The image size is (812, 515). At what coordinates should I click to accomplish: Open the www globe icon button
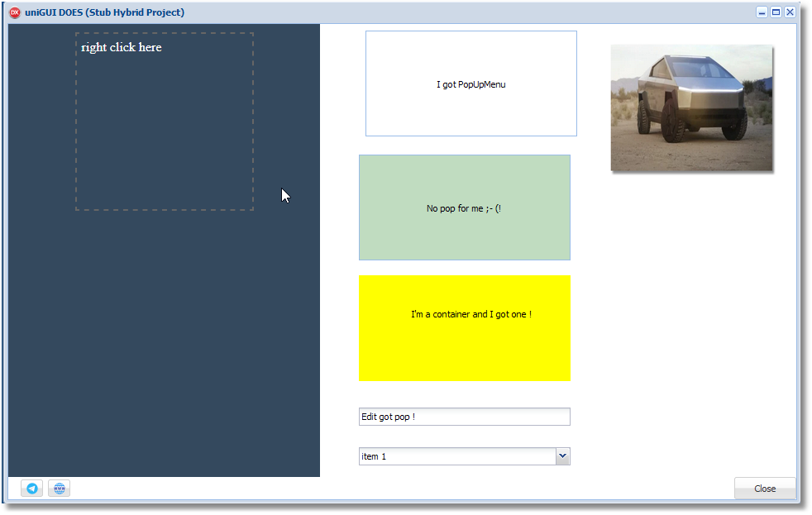[59, 488]
